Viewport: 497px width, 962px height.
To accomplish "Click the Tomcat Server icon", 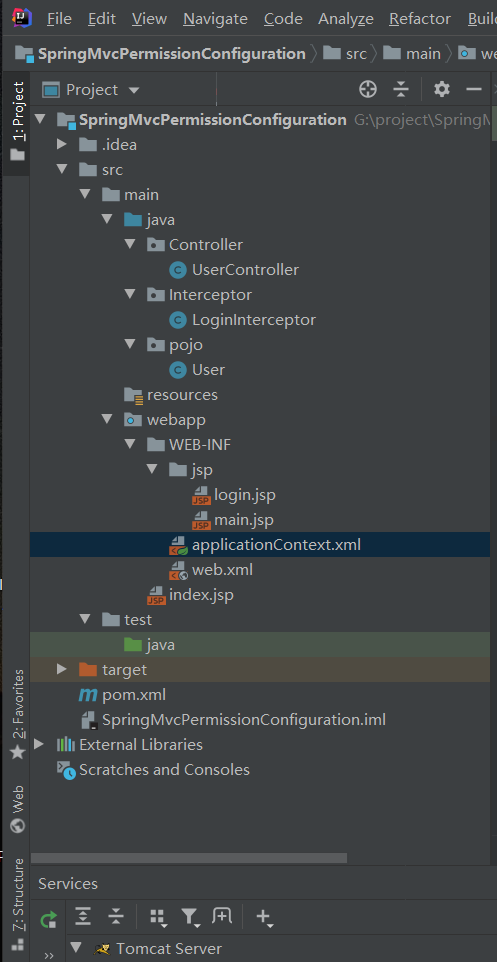I will [102, 949].
